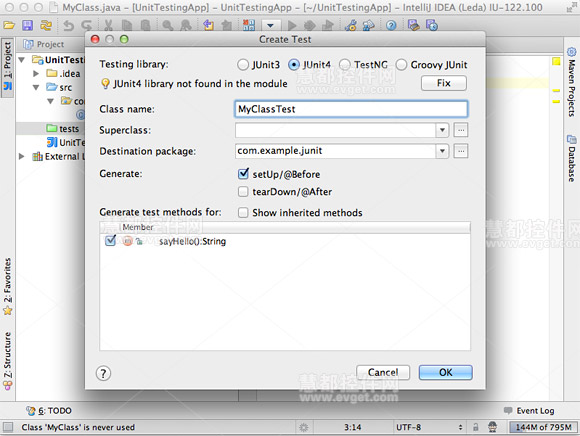Viewport: 580px width, 436px height.
Task: Focus the Class name input field
Action: (351, 109)
